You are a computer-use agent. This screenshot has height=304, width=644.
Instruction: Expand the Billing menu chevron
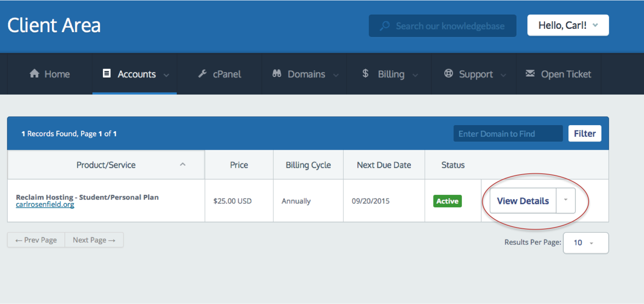(x=415, y=75)
